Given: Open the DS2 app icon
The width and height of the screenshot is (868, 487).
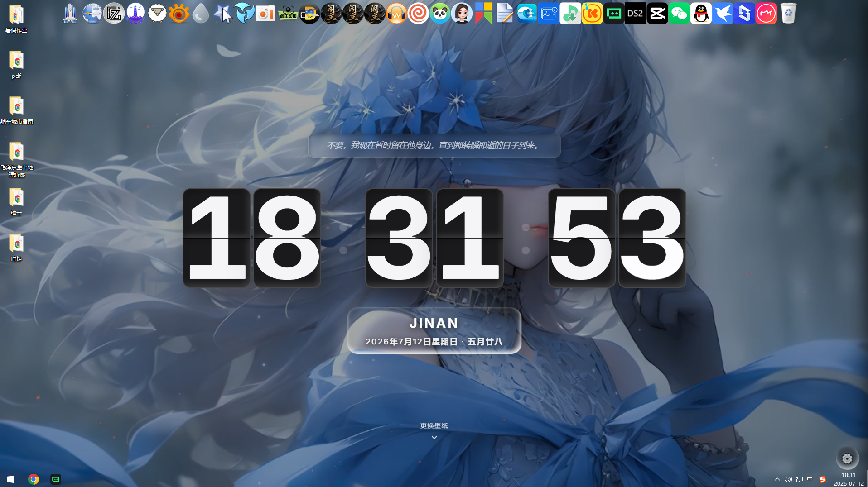Looking at the screenshot, I should click(636, 13).
